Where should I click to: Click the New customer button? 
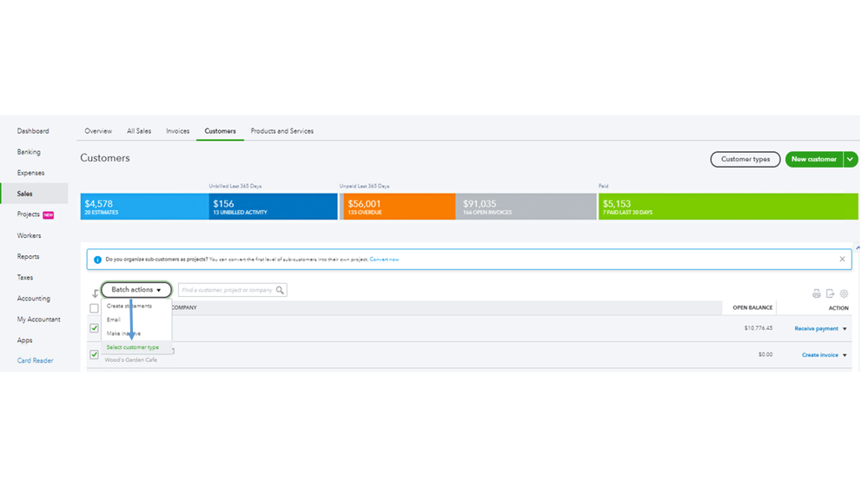(x=814, y=160)
